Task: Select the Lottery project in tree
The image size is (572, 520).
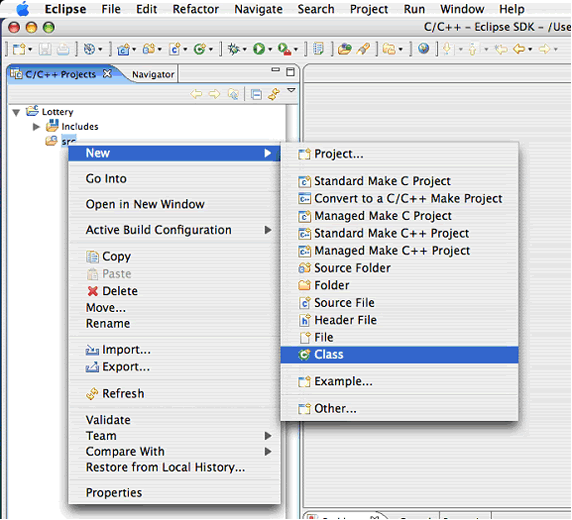Action: pyautogui.click(x=57, y=112)
